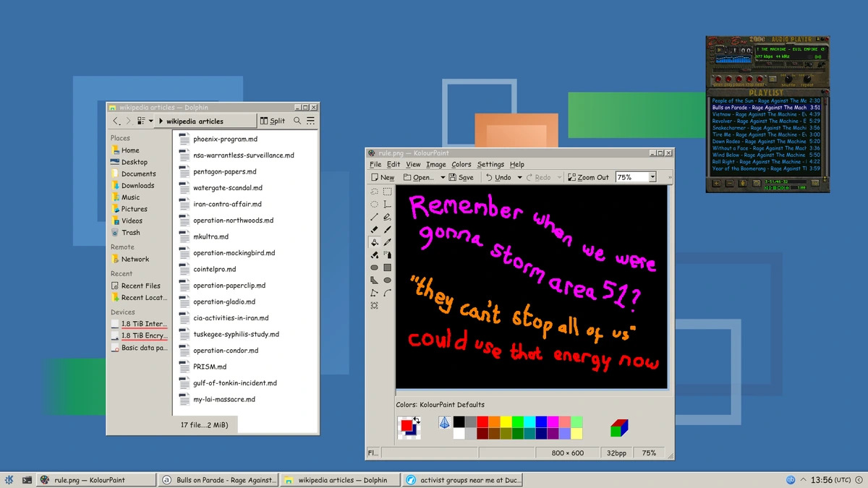Image resolution: width=868 pixels, height=488 pixels.
Task: Toggle Split view in Dolphin
Action: tap(272, 121)
